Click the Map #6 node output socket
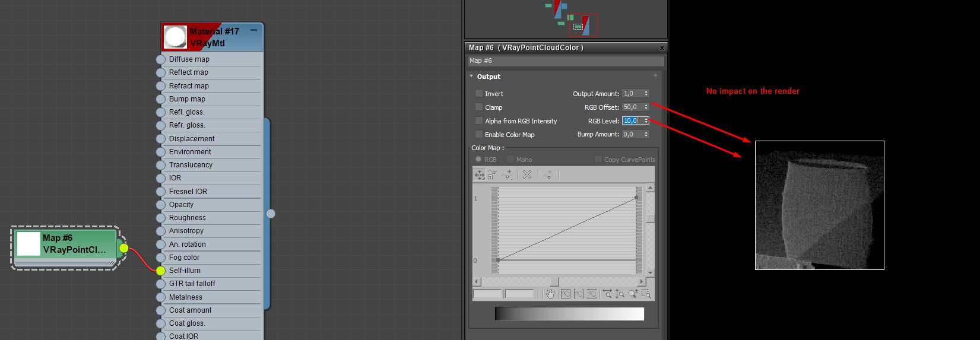The image size is (980, 340). pyautogui.click(x=123, y=248)
